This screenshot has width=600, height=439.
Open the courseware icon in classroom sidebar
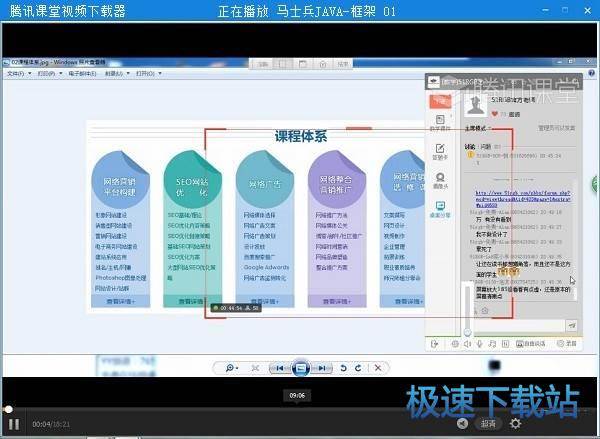pyautogui.click(x=440, y=122)
